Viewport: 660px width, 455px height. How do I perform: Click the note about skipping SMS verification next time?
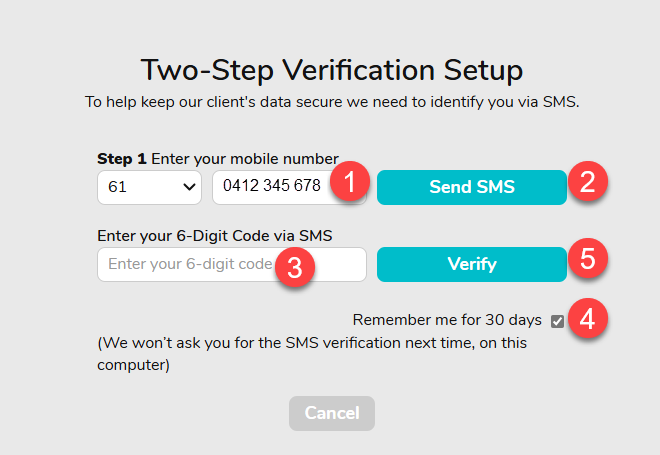[312, 354]
